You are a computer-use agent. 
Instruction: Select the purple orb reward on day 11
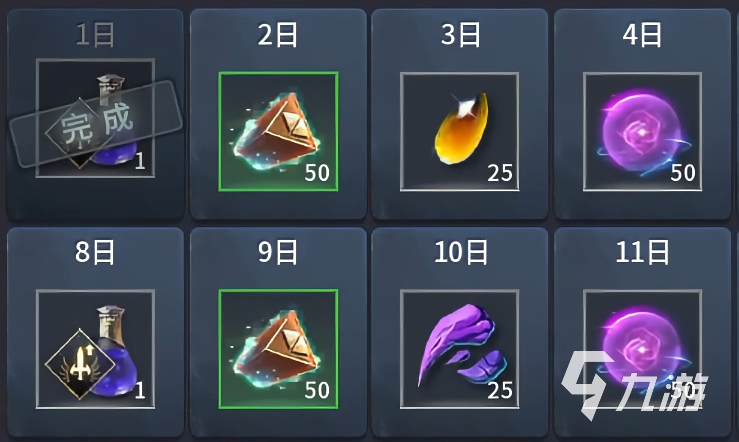642,349
